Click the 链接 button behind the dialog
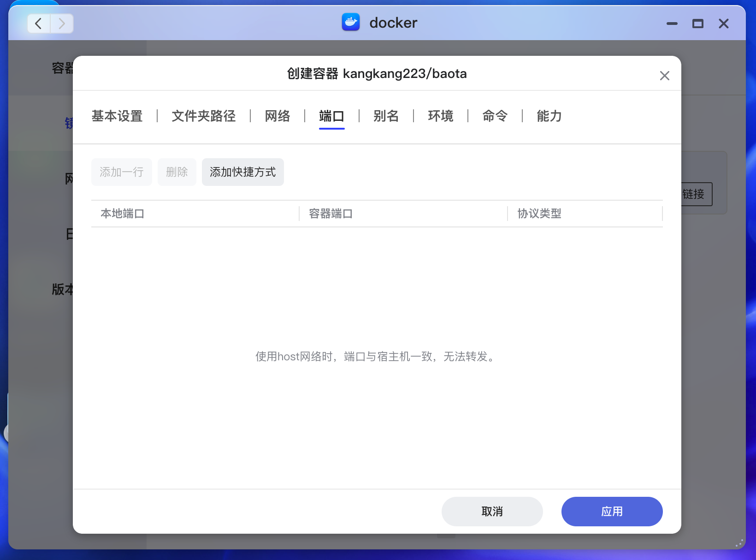 (696, 194)
